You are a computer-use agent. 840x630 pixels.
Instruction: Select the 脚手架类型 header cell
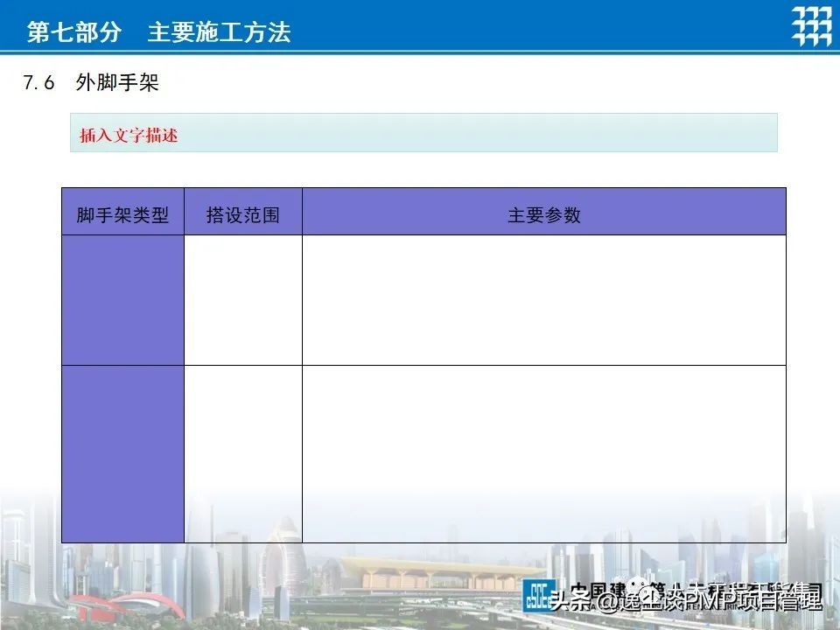tap(122, 213)
